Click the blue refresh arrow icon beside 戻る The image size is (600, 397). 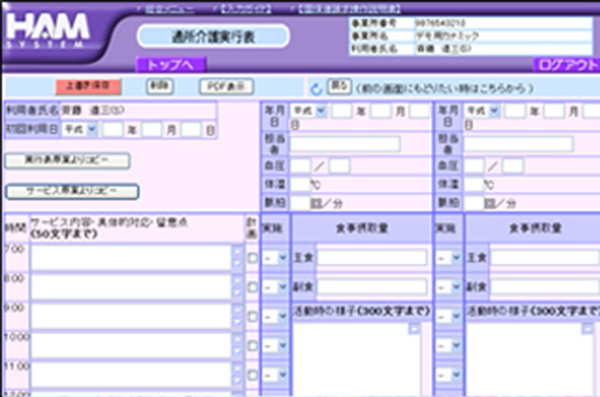click(316, 90)
